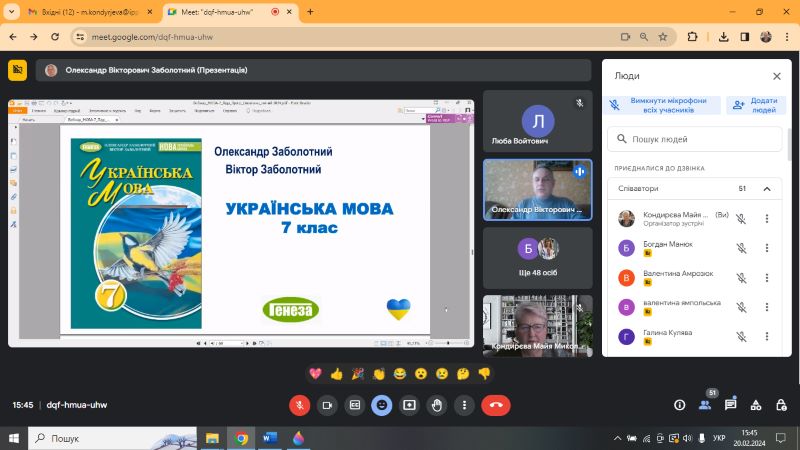Switch to Gmail inbox tab
Screen dimensions: 800x450
[90, 12]
